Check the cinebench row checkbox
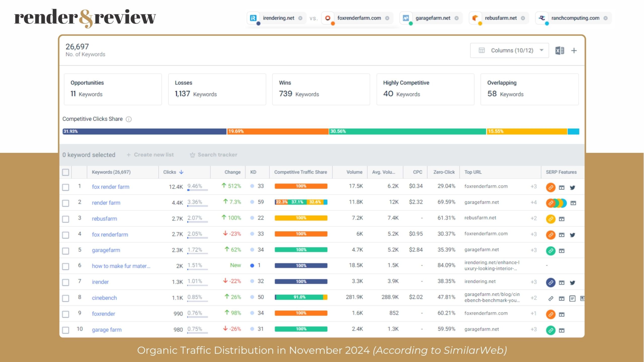 (x=66, y=298)
